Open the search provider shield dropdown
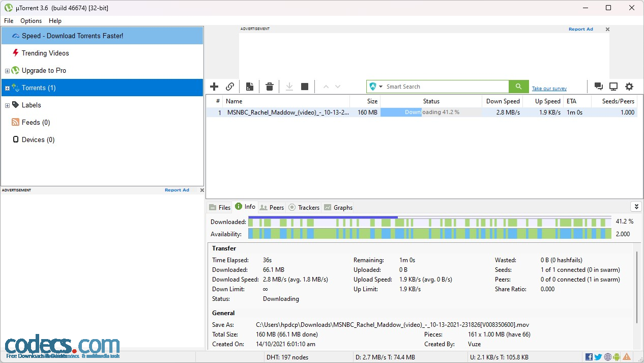The width and height of the screenshot is (644, 363). coord(376,87)
